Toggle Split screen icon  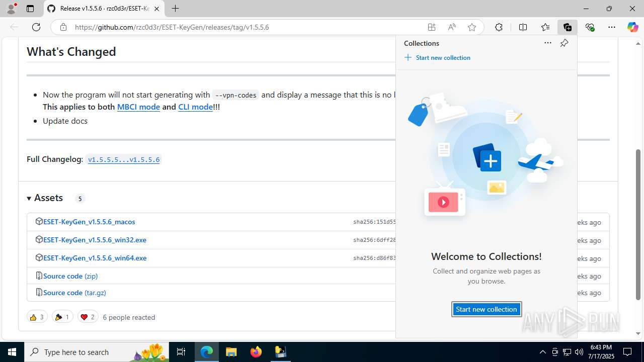[523, 27]
